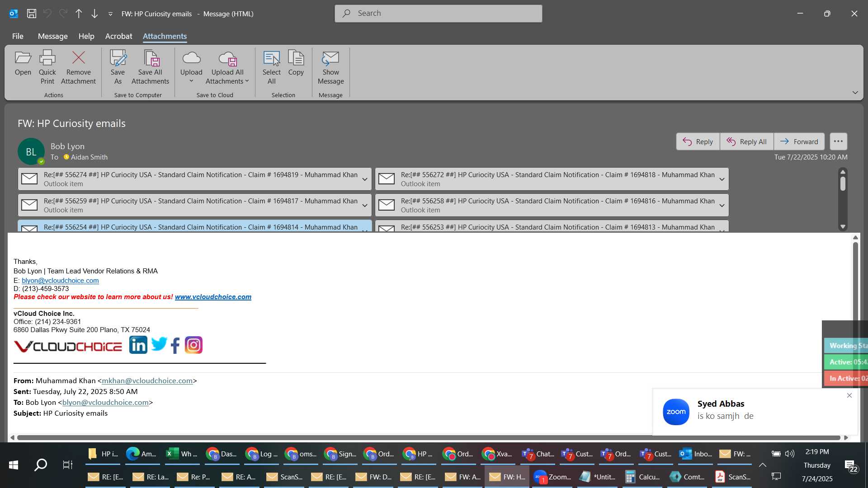Viewport: 868px width, 488px height.
Task: Click the Facebook icon in signature
Action: click(x=175, y=345)
